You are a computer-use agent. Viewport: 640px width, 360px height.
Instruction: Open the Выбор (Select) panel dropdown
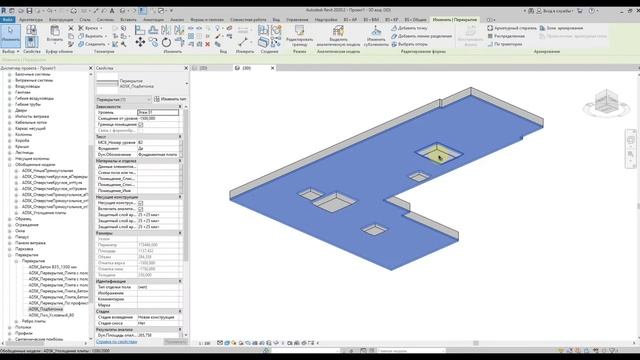pos(11,52)
